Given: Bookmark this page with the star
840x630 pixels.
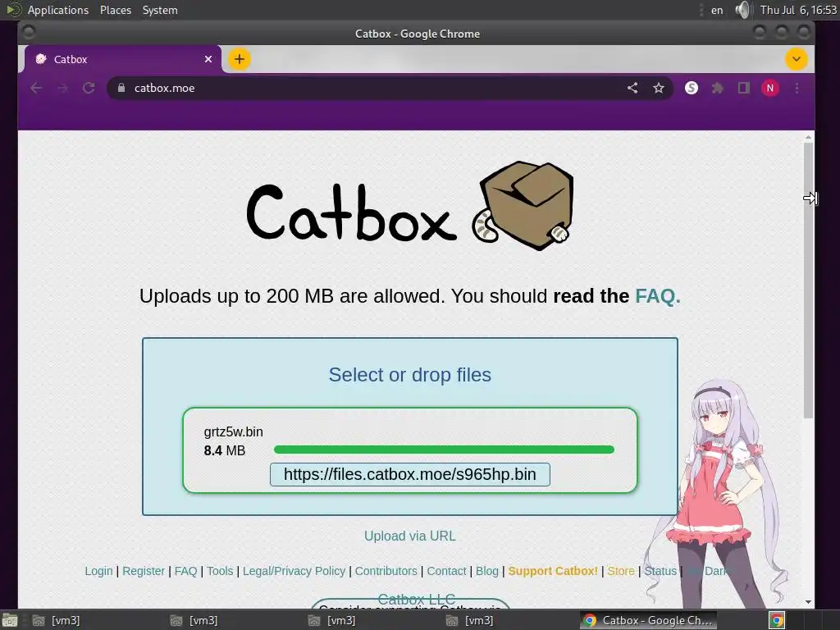Looking at the screenshot, I should click(x=659, y=88).
